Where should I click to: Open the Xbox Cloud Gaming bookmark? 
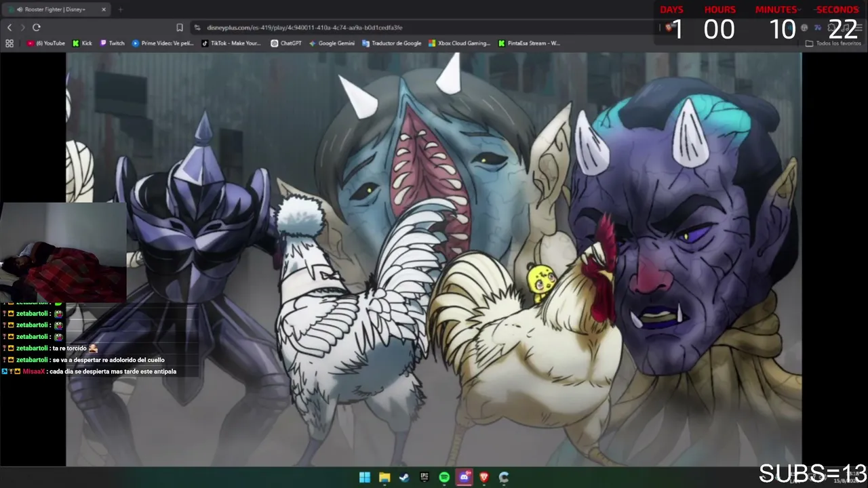point(459,43)
